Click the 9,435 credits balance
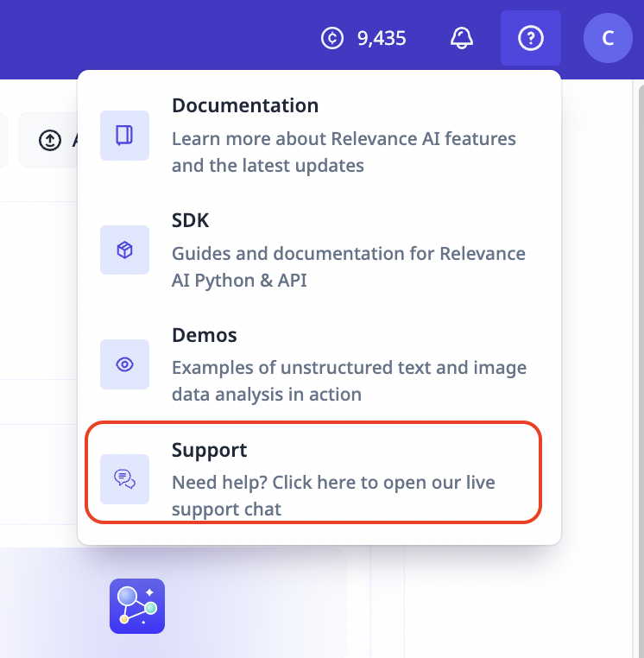This screenshot has width=644, height=658. coord(382,38)
